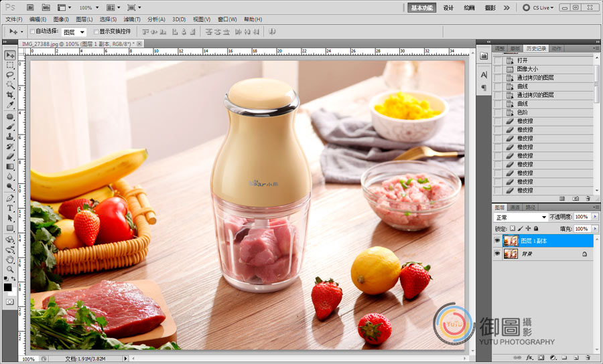Select the Lasso tool
This screenshot has height=364, width=603.
point(10,75)
